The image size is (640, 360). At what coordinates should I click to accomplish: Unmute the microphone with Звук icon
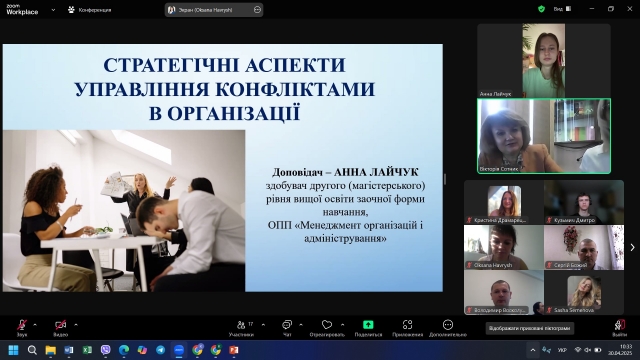tap(22, 325)
